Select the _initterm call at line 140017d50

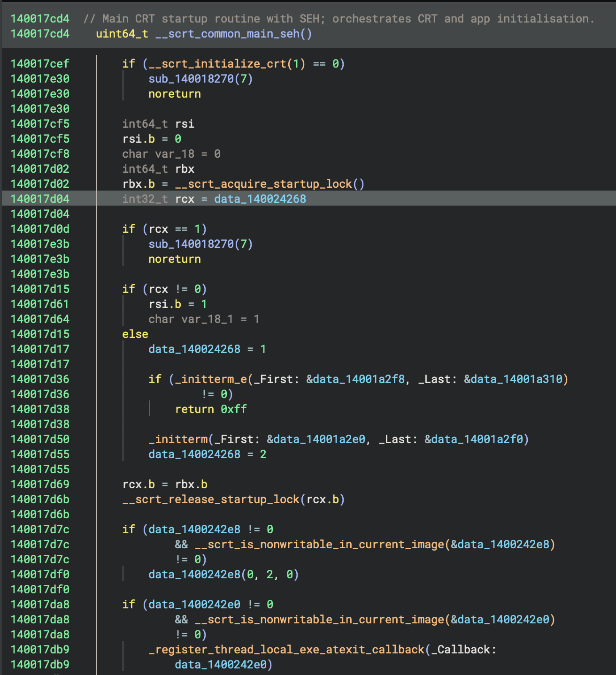(x=178, y=439)
